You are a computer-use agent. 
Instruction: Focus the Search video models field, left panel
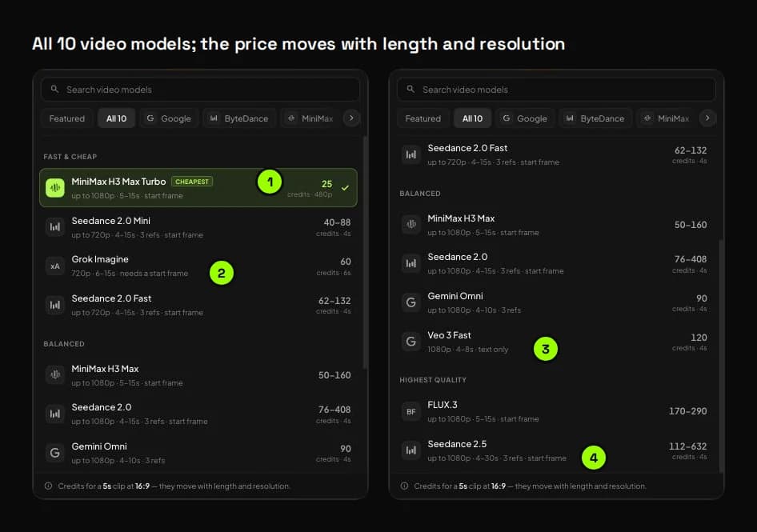[200, 90]
